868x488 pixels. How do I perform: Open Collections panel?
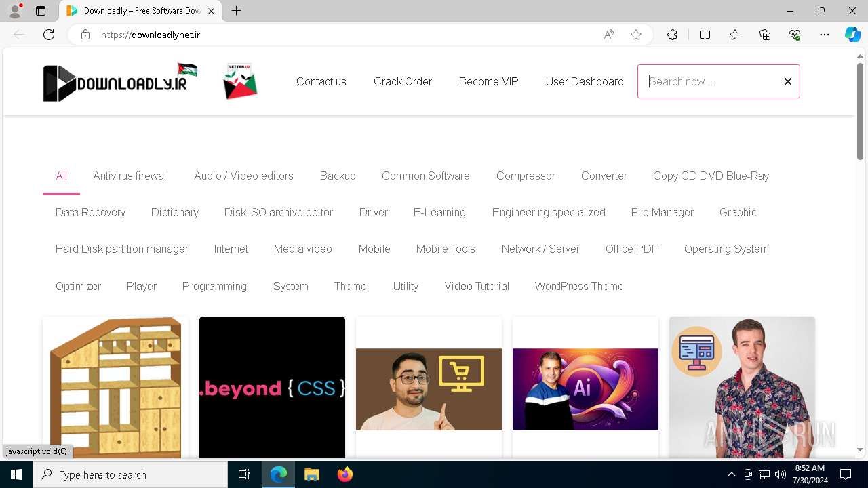point(765,35)
